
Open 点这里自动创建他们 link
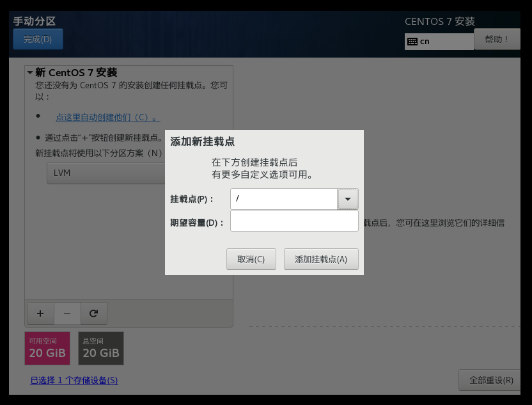click(x=108, y=118)
